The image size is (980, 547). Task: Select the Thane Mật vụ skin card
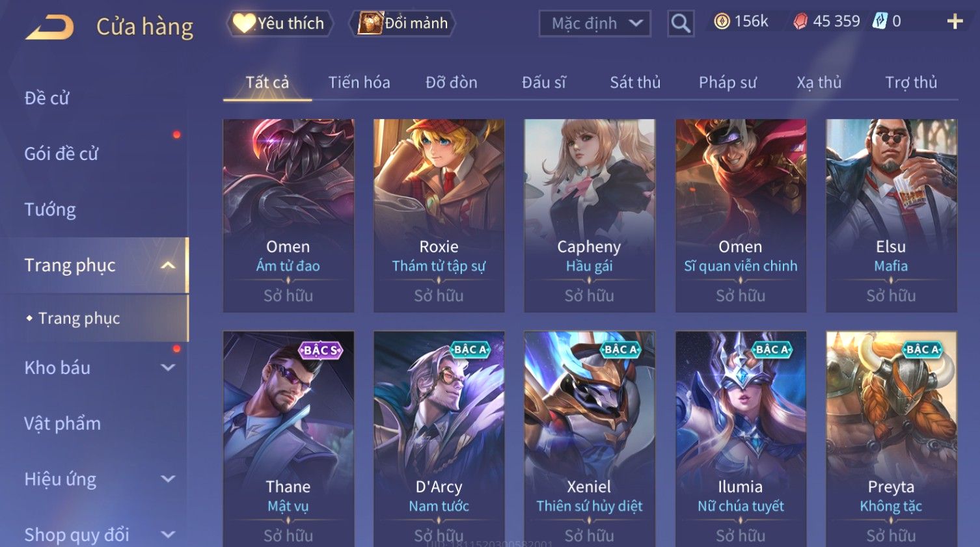[288, 439]
